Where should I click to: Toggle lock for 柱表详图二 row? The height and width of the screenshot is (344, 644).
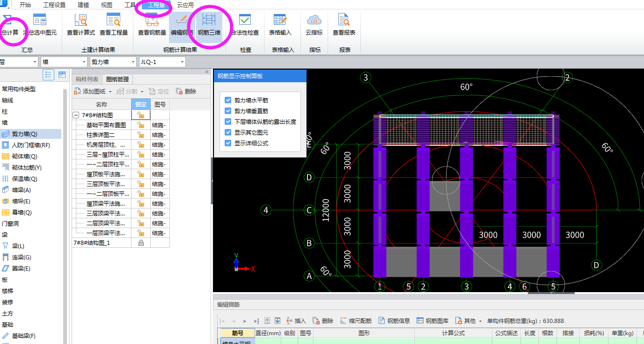coord(140,135)
